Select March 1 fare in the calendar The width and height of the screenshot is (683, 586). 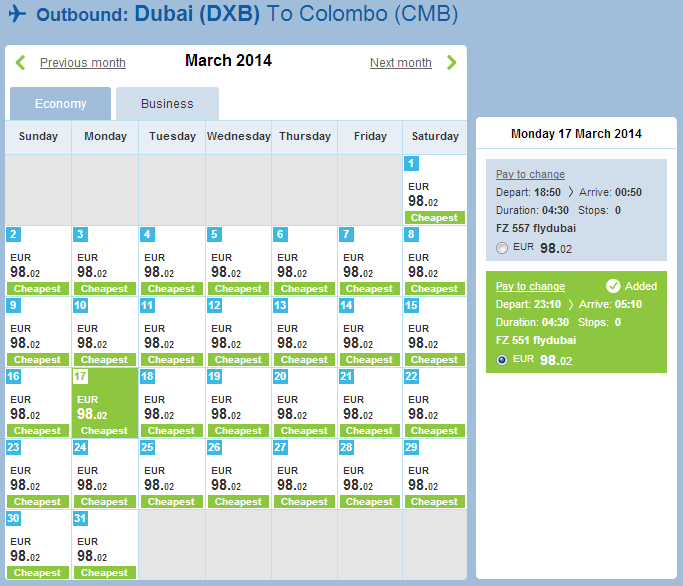[x=435, y=190]
